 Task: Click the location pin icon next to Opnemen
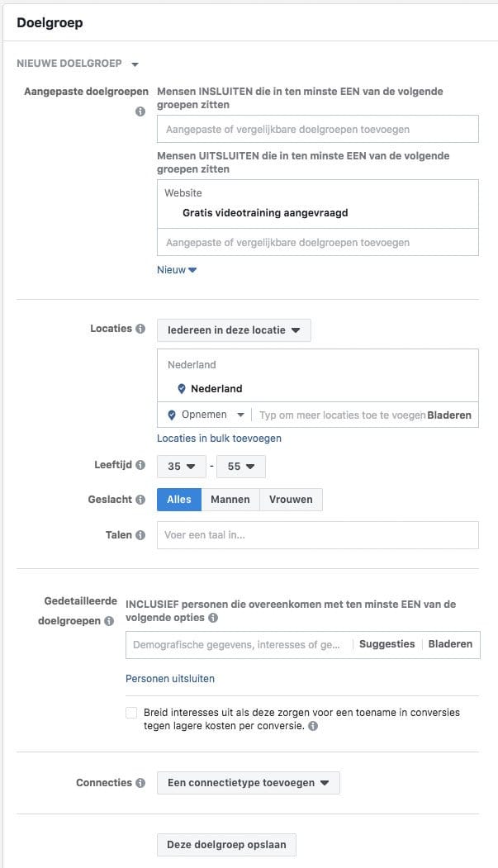pyautogui.click(x=170, y=414)
